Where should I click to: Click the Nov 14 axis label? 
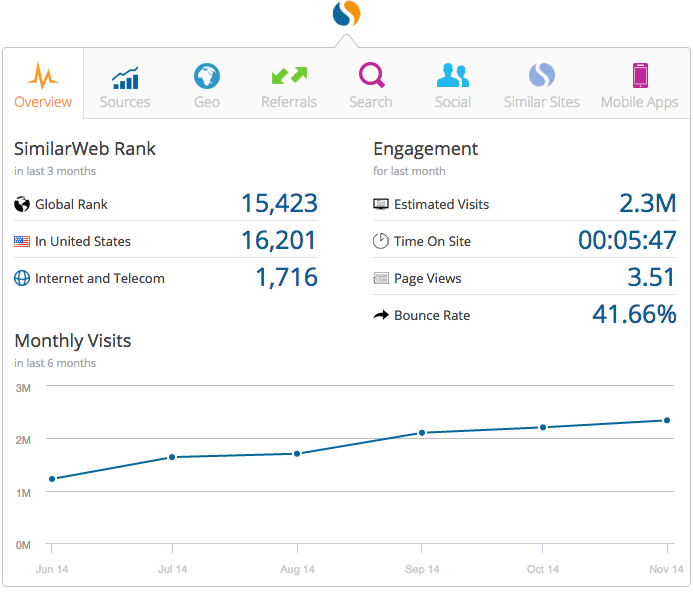pos(666,569)
